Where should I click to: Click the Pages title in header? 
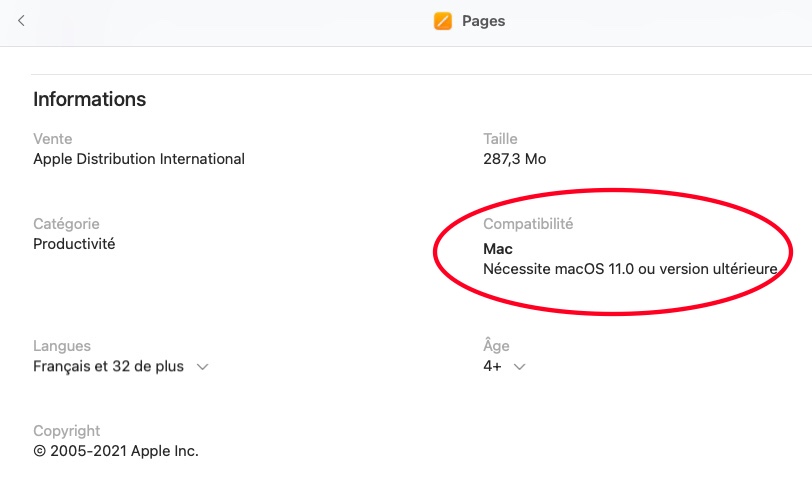pos(483,21)
